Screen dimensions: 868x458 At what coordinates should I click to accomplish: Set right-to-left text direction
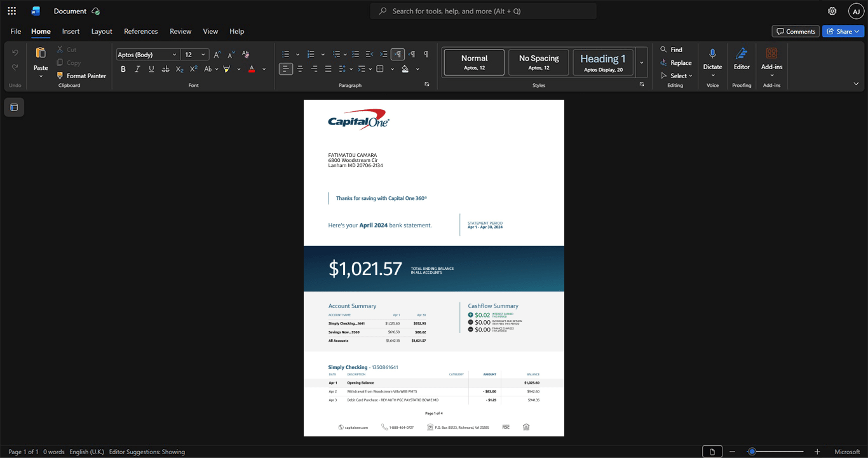[412, 55]
